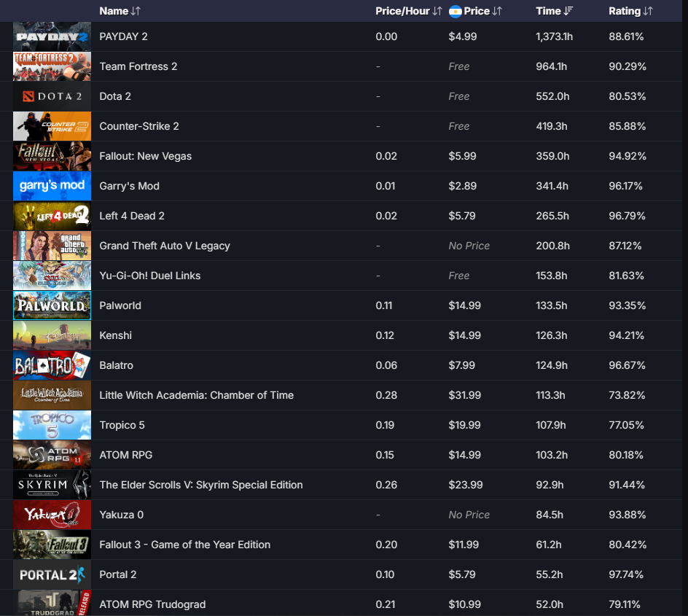The image size is (688, 616).
Task: Click the 97.74% rating cell
Action: [x=626, y=574]
